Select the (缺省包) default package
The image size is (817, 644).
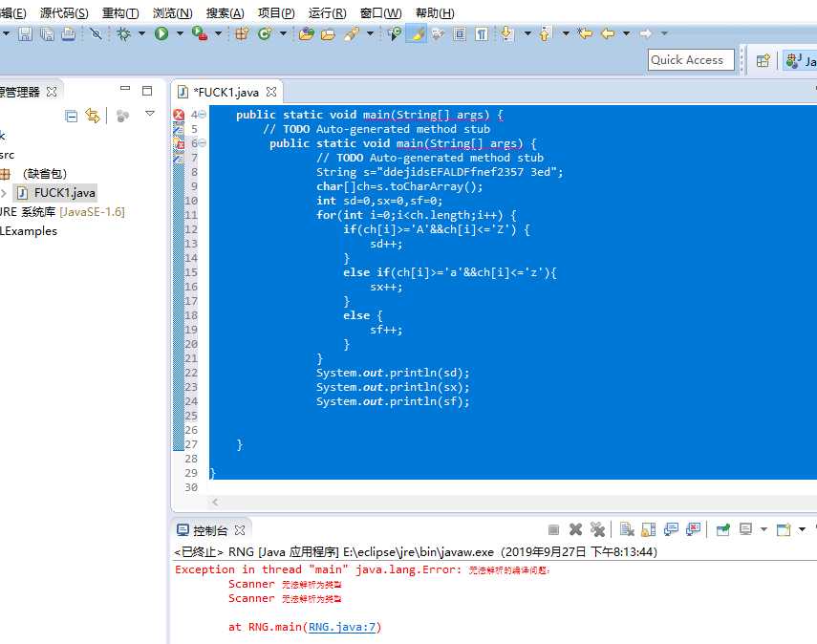click(x=45, y=174)
